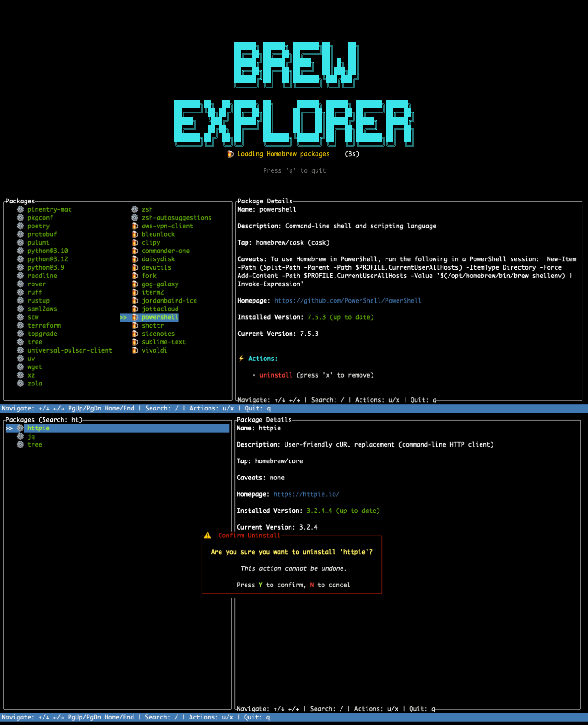
Task: Click the beer mug icon beside iterm2
Action: 135,292
